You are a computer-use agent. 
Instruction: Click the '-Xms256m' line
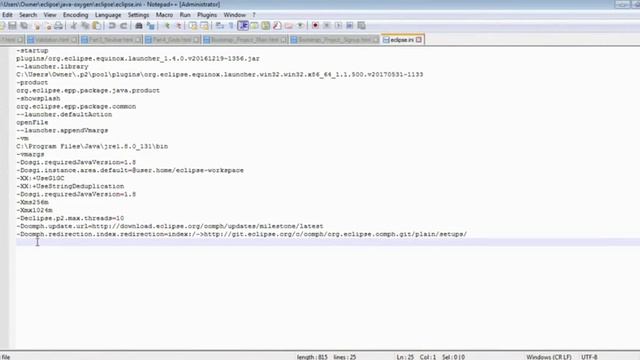click(x=33, y=202)
